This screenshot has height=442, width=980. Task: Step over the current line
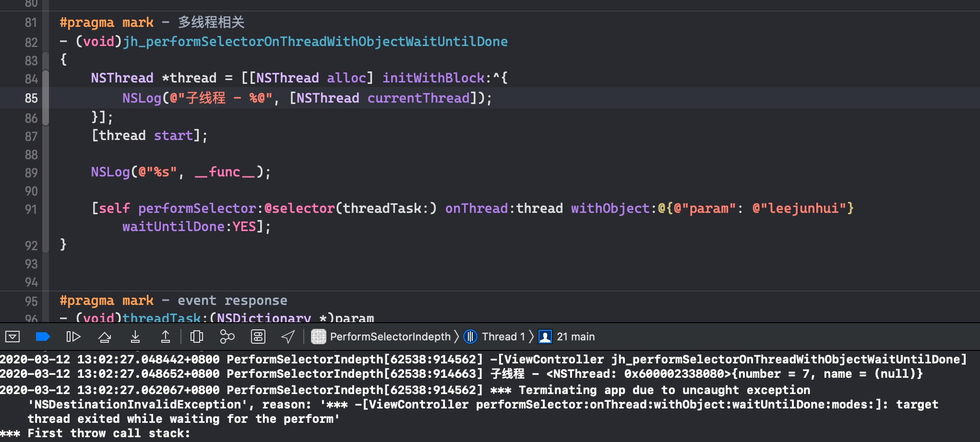click(x=105, y=337)
